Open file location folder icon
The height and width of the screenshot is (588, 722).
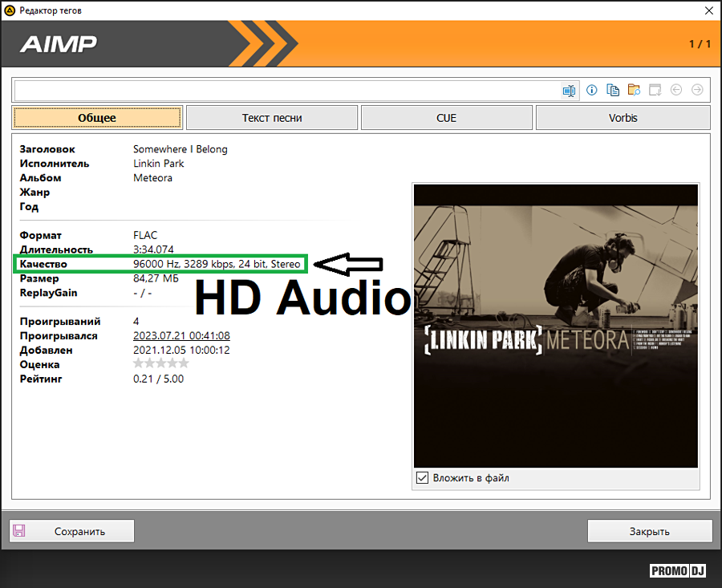tap(634, 91)
